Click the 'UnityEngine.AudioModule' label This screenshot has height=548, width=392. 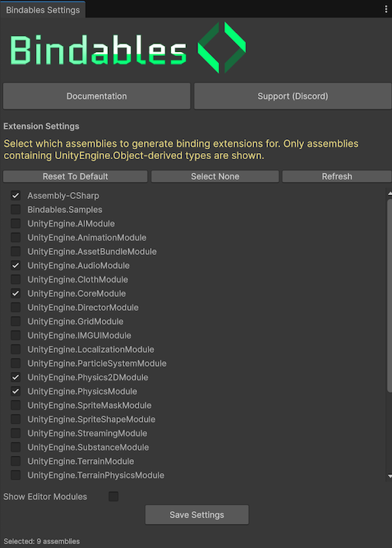point(78,266)
